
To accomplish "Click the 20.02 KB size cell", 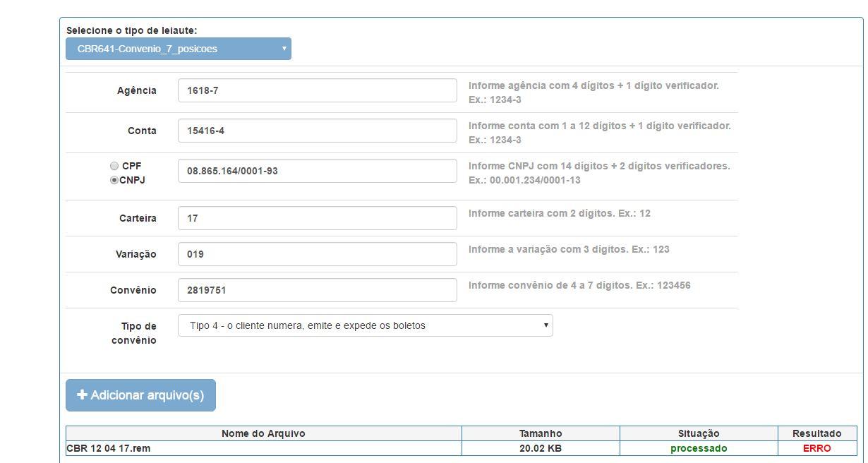I will click(x=541, y=448).
